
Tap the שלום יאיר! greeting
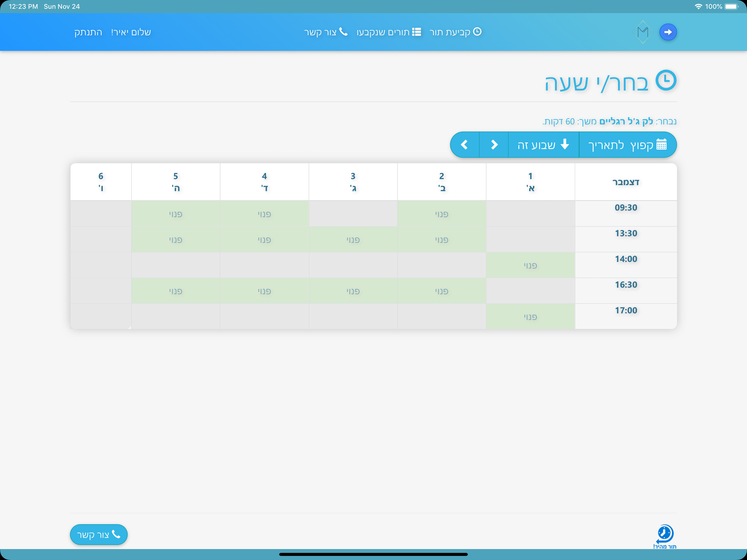coord(131,32)
